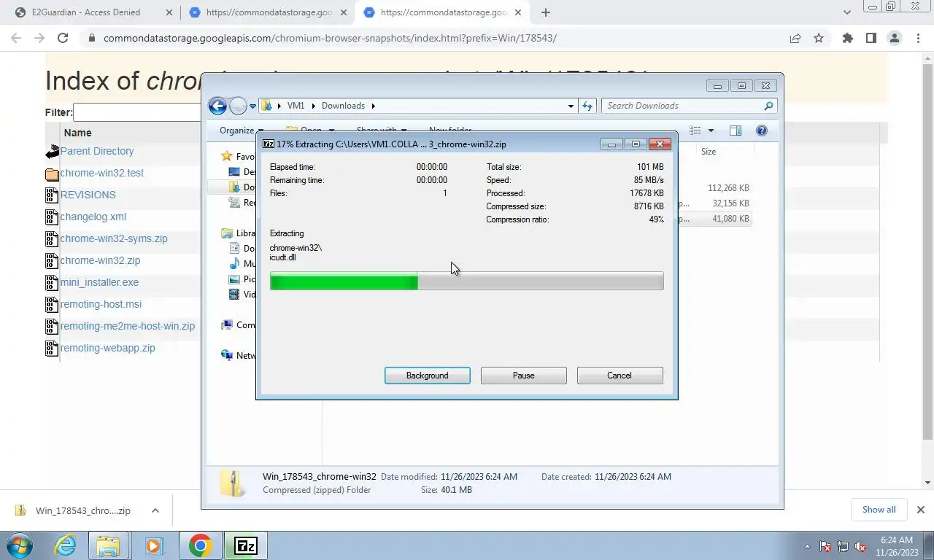Click the Size column header in Explorer
Image resolution: width=934 pixels, height=560 pixels.
708,152
